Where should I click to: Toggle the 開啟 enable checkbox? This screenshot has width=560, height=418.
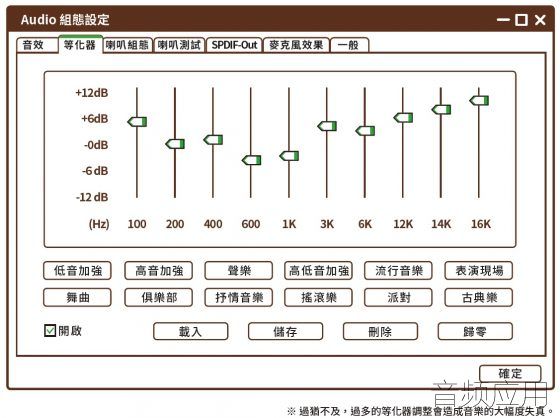pyautogui.click(x=50, y=330)
